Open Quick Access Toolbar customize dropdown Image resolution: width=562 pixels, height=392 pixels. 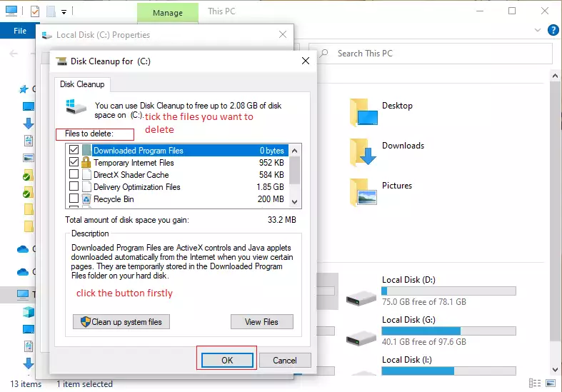(x=64, y=12)
